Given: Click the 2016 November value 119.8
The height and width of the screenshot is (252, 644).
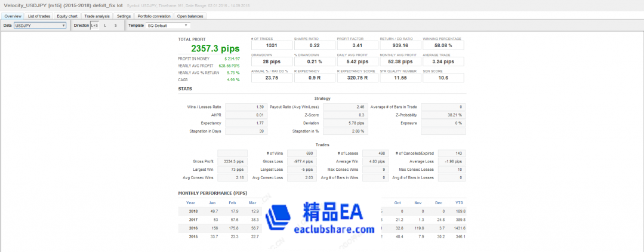Looking at the screenshot, I should [x=418, y=228].
